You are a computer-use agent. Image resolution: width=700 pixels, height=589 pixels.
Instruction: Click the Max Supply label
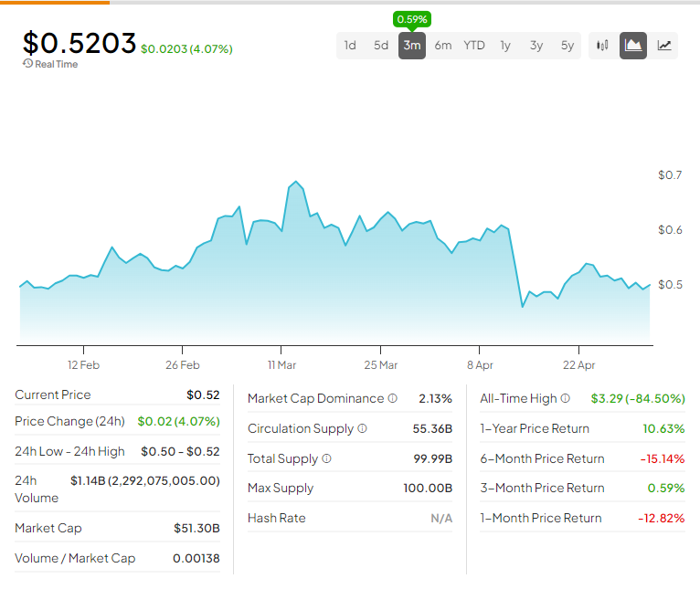[x=281, y=489]
